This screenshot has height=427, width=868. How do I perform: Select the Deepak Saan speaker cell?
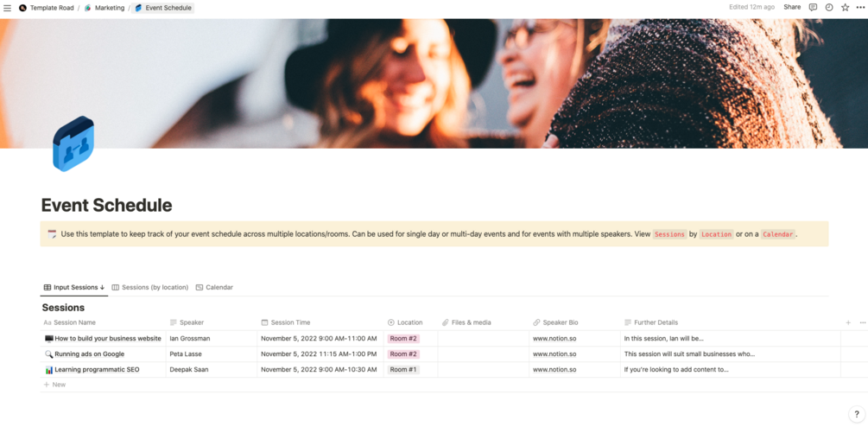coord(212,369)
